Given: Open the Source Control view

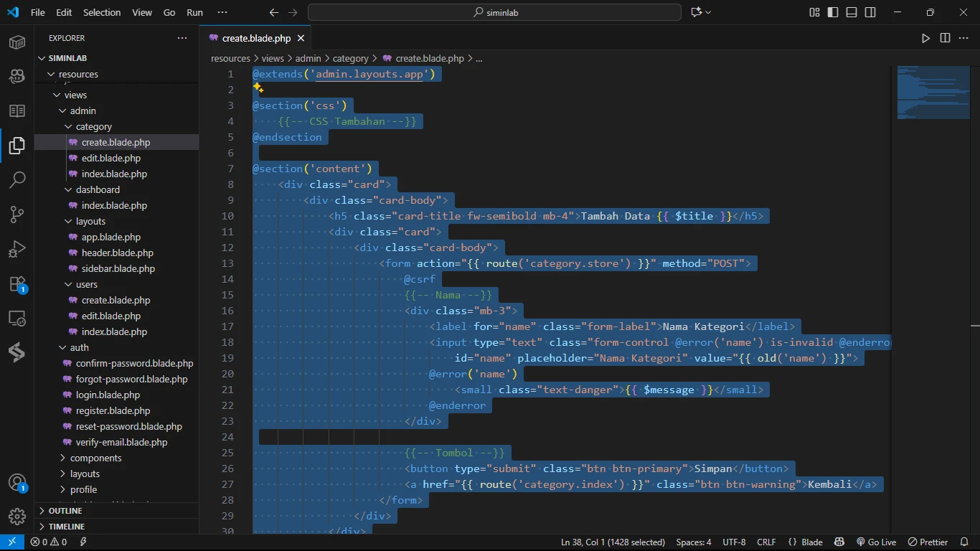Looking at the screenshot, I should pos(17,214).
